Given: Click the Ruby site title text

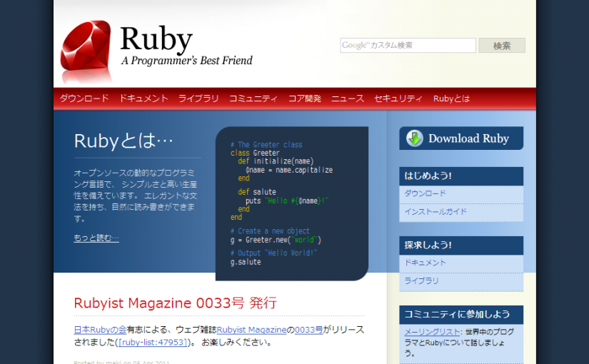Looking at the screenshot, I should pos(156,39).
